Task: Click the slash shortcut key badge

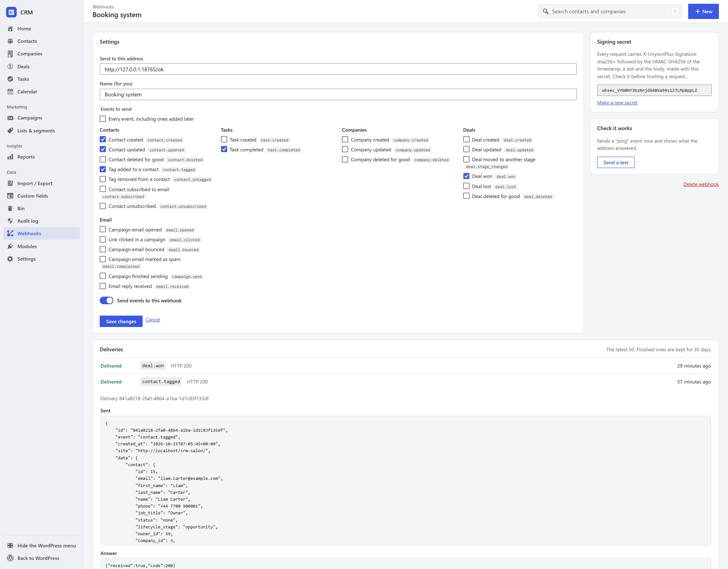Action: 675,11
